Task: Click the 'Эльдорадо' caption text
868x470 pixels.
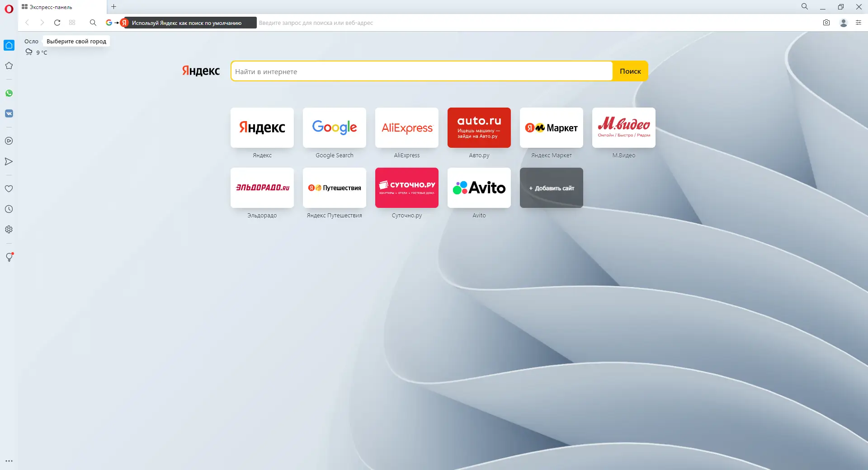Action: click(262, 216)
